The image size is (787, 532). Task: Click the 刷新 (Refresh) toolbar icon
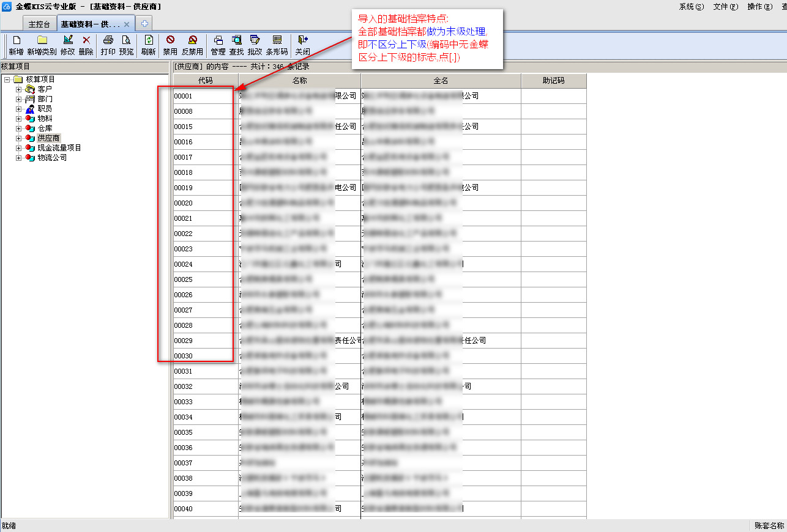click(148, 40)
